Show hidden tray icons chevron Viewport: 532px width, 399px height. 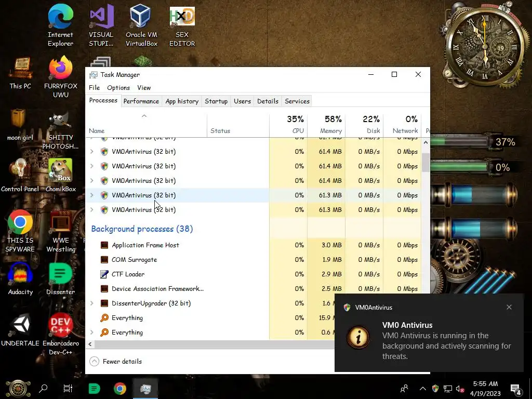(423, 389)
